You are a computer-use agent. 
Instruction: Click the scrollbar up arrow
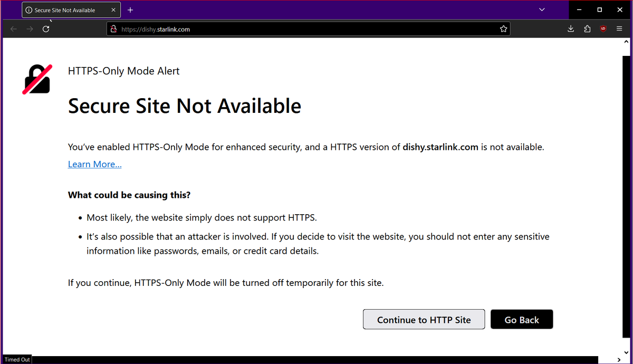point(626,41)
